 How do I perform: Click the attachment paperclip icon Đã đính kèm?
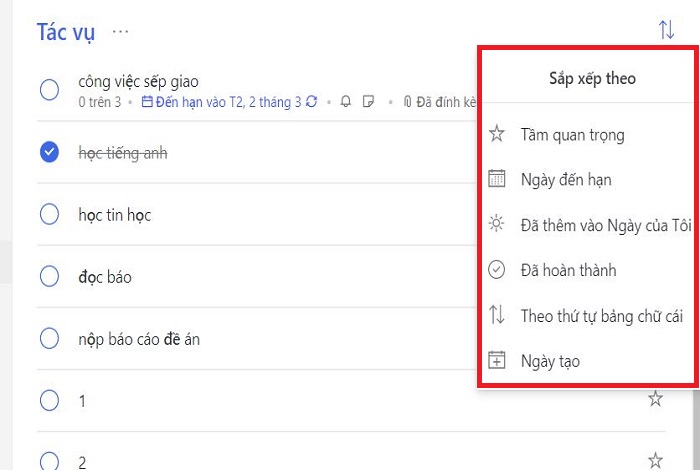407,102
